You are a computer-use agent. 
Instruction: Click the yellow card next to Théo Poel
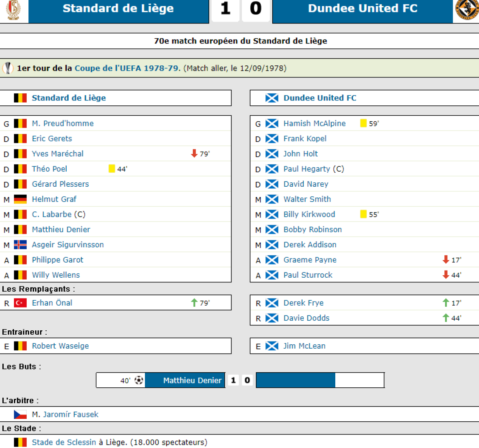pos(112,169)
